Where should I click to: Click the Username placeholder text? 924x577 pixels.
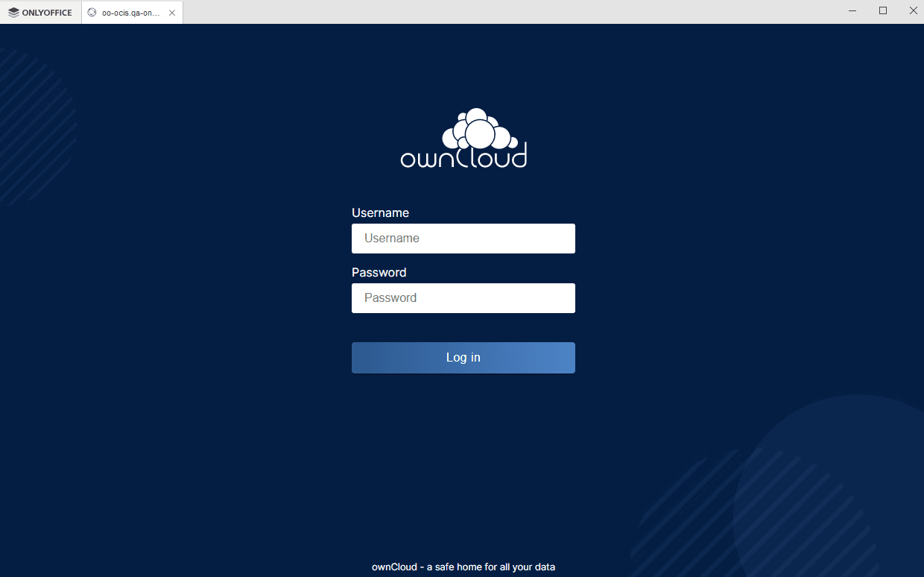(x=391, y=238)
